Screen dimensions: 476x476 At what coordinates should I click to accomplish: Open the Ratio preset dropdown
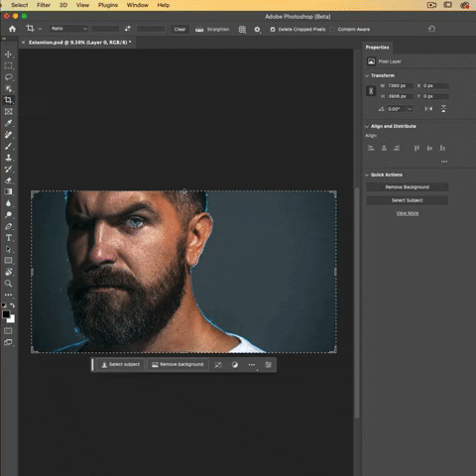(x=68, y=29)
